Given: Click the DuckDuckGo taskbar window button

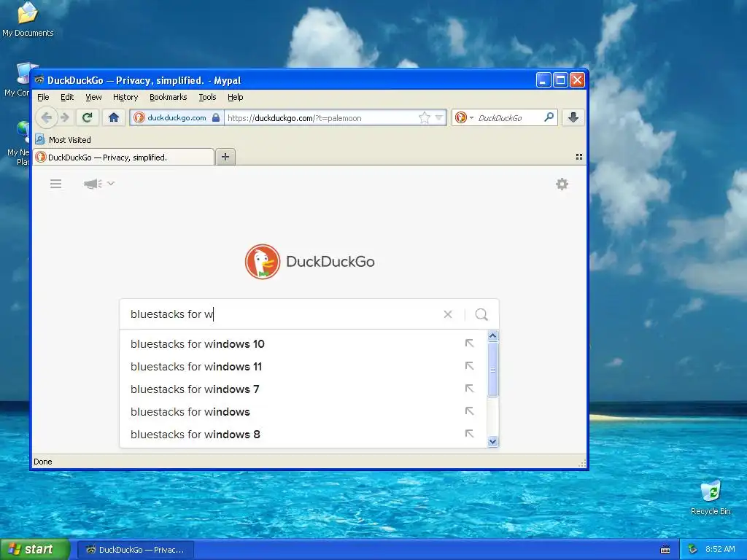Looking at the screenshot, I should click(135, 550).
